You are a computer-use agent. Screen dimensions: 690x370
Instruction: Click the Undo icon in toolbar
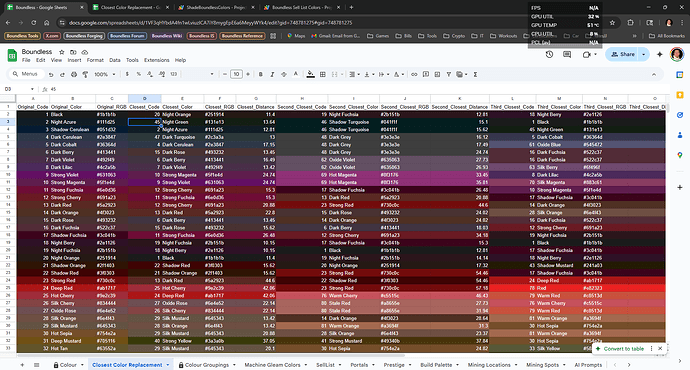pyautogui.click(x=51, y=74)
